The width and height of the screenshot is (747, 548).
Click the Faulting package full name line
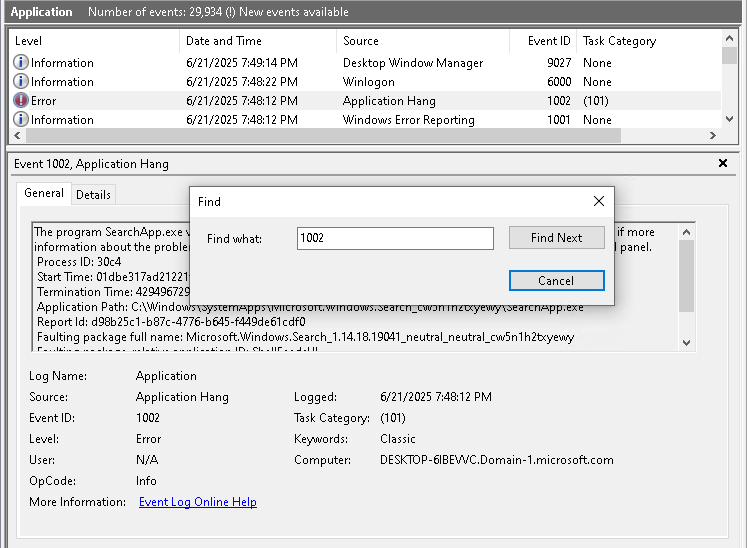305,337
